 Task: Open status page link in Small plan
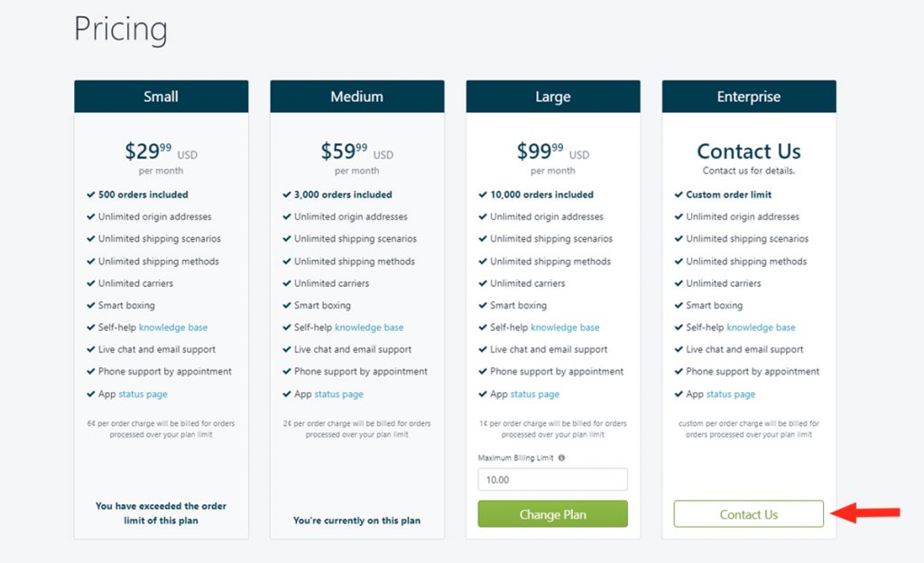pos(143,394)
